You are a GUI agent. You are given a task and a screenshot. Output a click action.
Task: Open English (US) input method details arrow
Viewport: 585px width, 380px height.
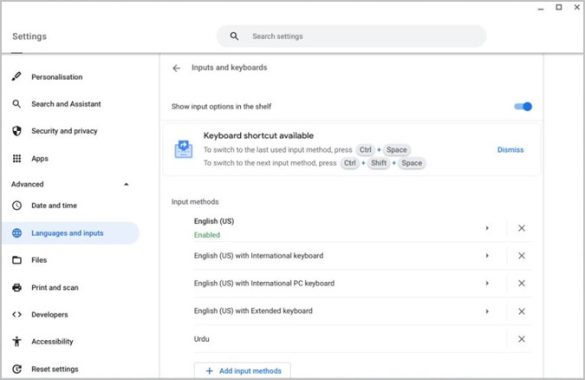(487, 228)
